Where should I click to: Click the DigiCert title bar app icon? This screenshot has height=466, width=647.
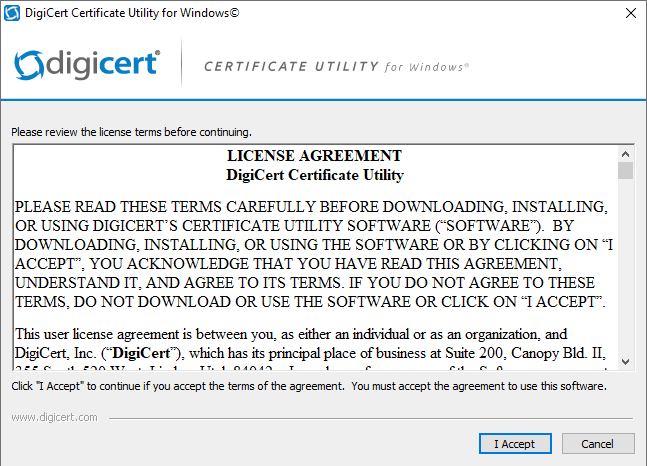[x=12, y=13]
